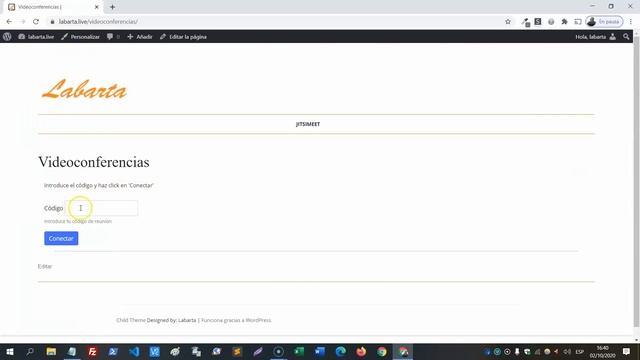Open the ESP keyboard language indicator
This screenshot has width=640, height=360.
(x=580, y=351)
